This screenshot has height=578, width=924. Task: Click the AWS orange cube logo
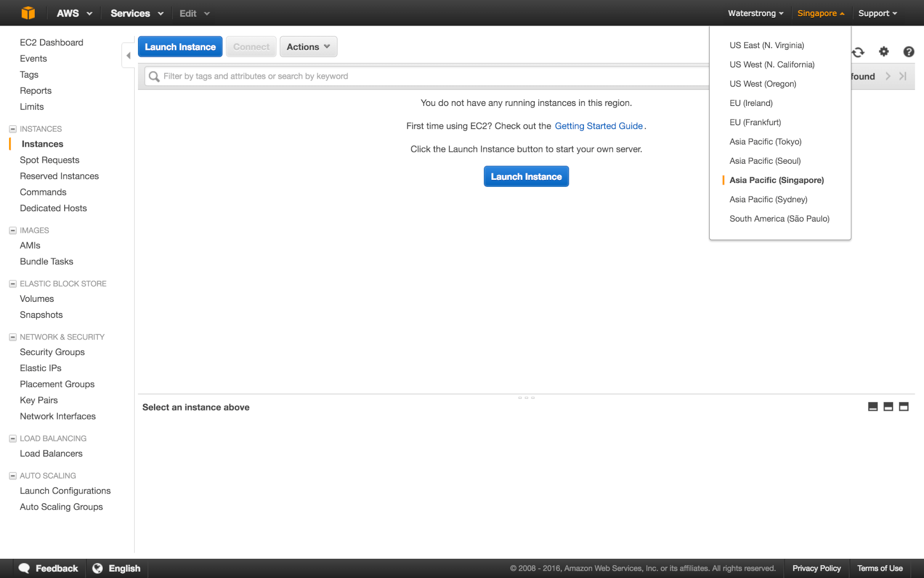28,13
